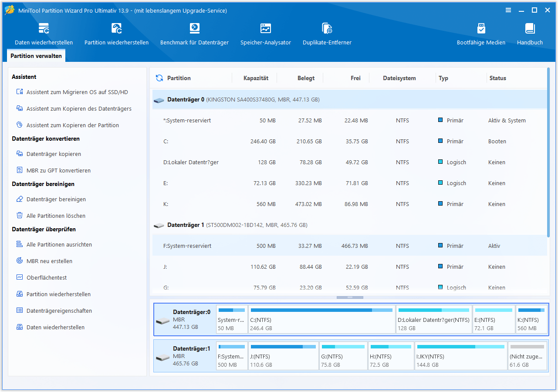Click the Typ column header
The height and width of the screenshot is (392, 558).
click(443, 78)
